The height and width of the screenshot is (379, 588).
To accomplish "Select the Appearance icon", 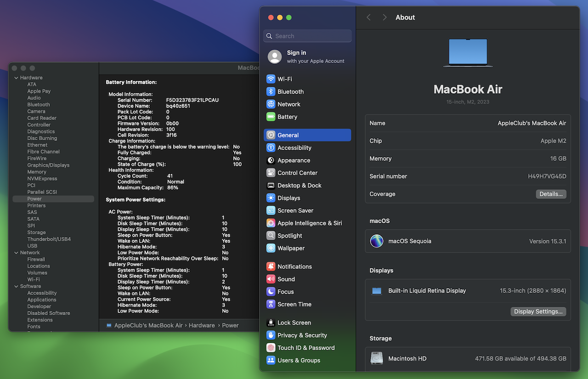I will (x=271, y=160).
